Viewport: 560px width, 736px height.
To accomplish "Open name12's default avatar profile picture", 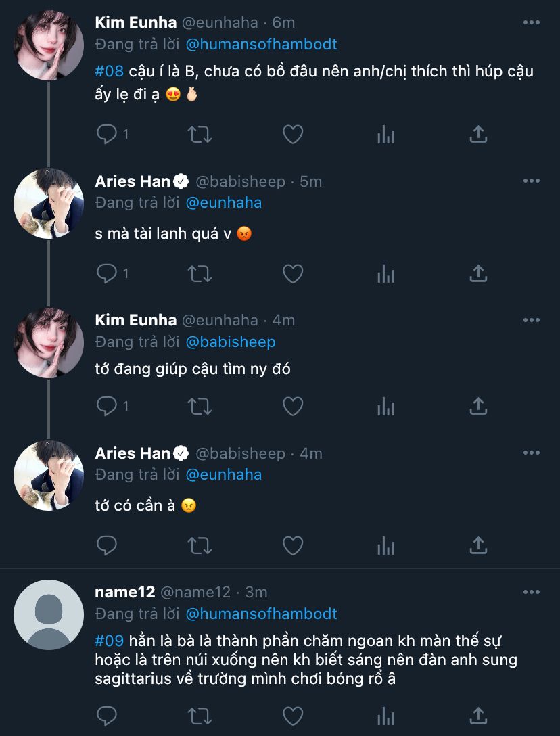I will 49,614.
